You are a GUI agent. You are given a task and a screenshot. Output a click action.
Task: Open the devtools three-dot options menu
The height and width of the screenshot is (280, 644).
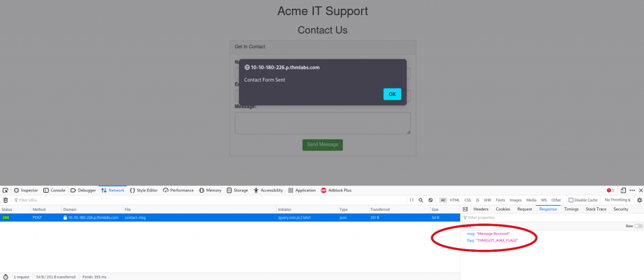pos(632,190)
